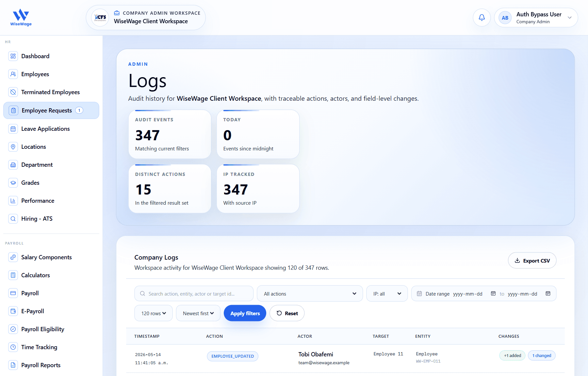This screenshot has width=588, height=376.
Task: Click the Payroll Eligibility check icon
Action: point(13,329)
